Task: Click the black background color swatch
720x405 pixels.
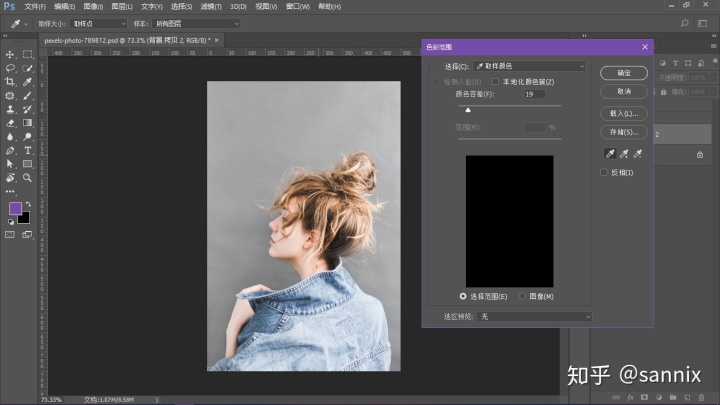Action: click(x=25, y=219)
